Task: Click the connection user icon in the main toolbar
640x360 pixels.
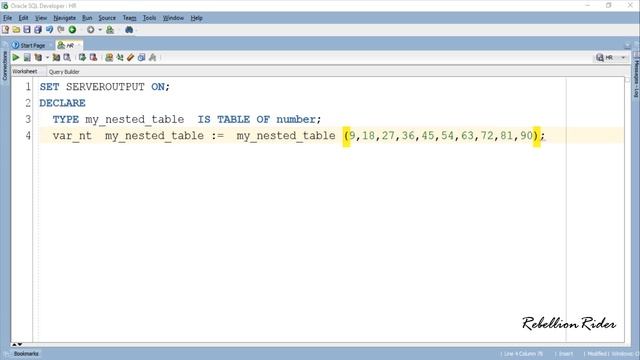Action: point(110,30)
